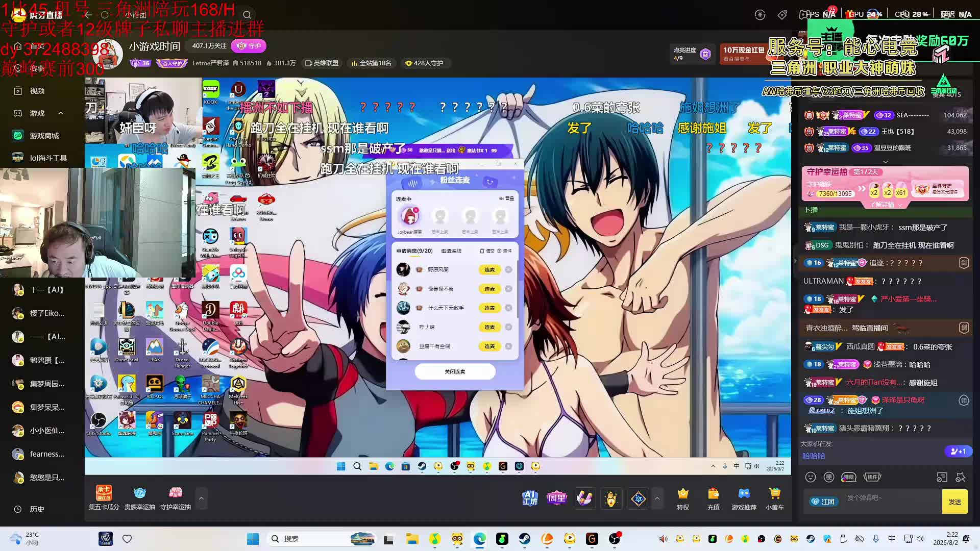Collapse the 游戏 sidebar section
This screenshot has width=980, height=551.
(61, 113)
